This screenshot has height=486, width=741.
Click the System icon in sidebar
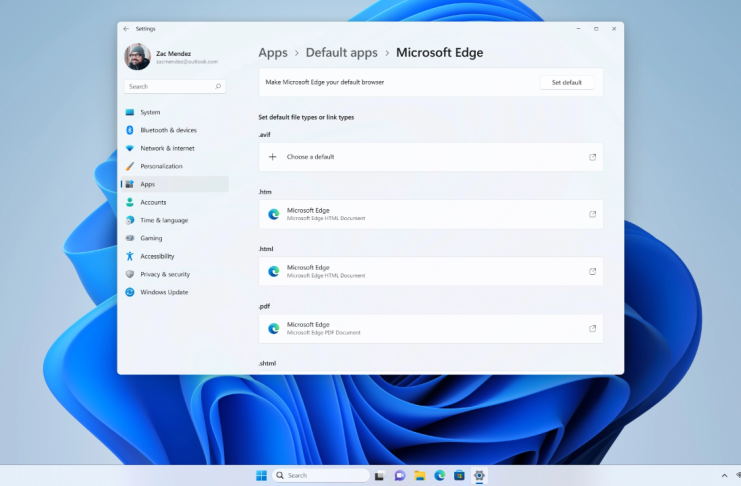[x=130, y=112]
